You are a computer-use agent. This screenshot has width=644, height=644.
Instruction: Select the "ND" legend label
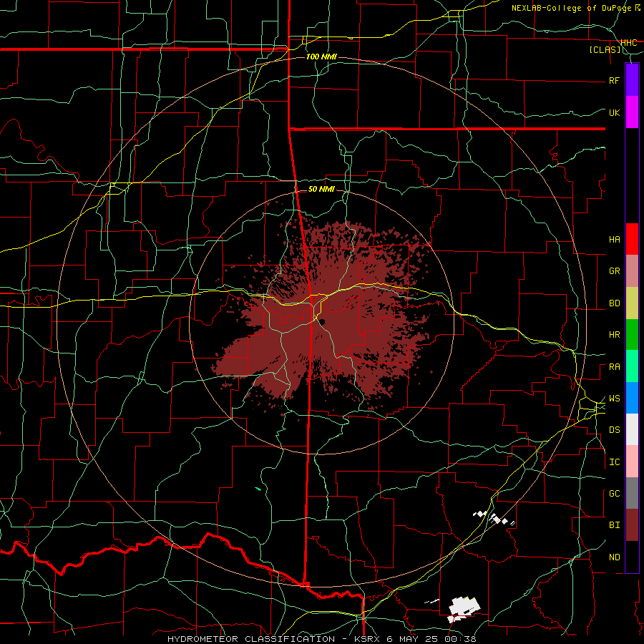[x=614, y=557]
